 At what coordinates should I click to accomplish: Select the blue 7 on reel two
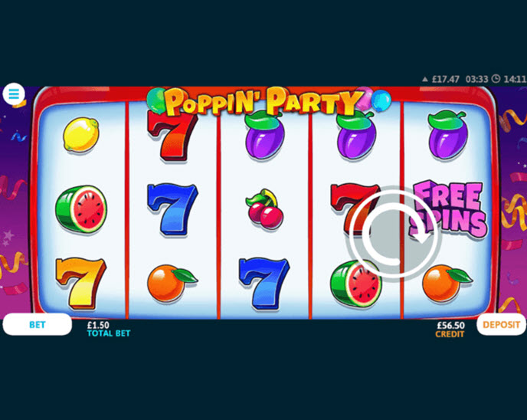[172, 209]
